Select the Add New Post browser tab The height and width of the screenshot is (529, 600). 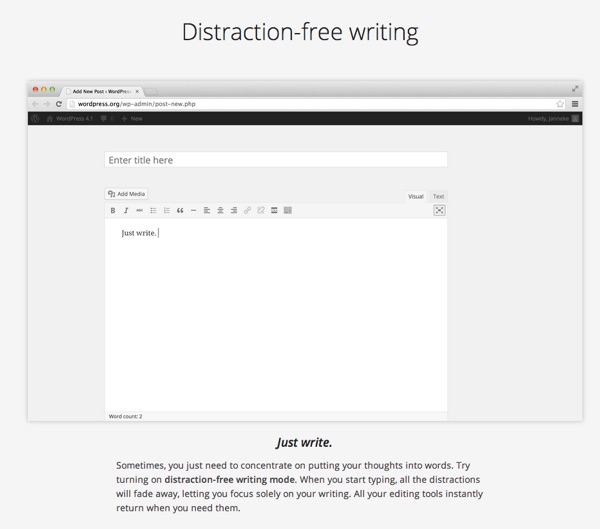click(x=101, y=91)
